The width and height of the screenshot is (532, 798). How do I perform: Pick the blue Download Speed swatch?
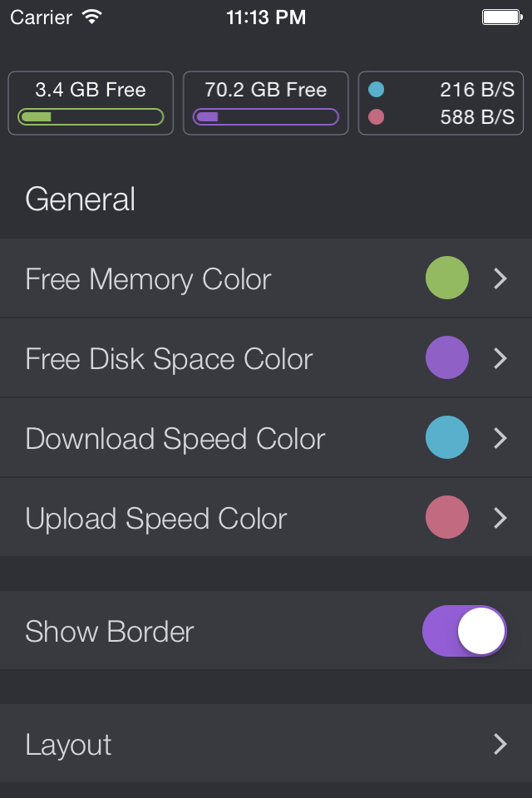click(x=447, y=437)
